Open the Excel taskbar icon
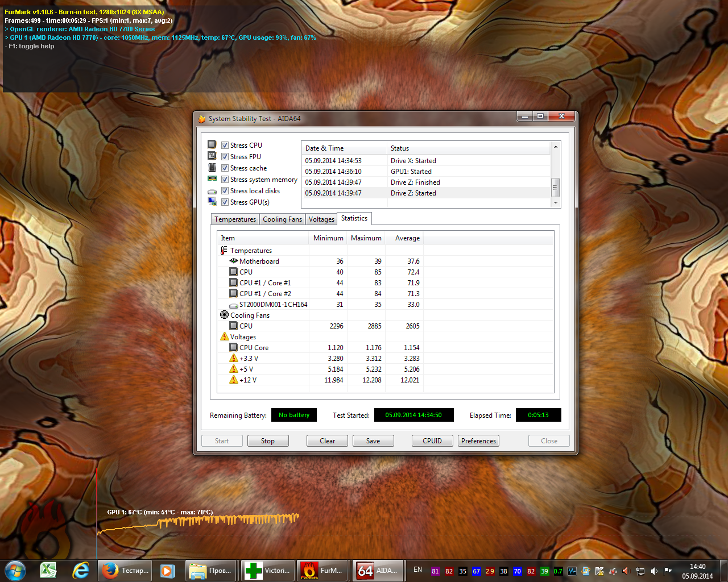This screenshot has height=582, width=728. coord(48,571)
